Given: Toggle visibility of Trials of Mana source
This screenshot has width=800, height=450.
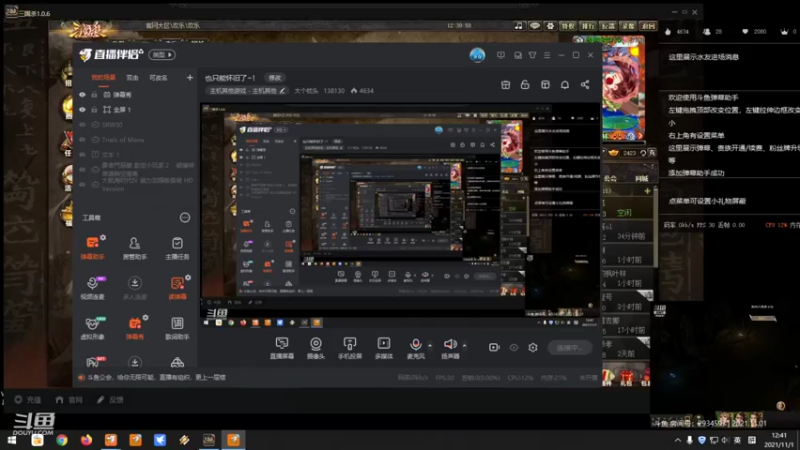Looking at the screenshot, I should click(82, 139).
